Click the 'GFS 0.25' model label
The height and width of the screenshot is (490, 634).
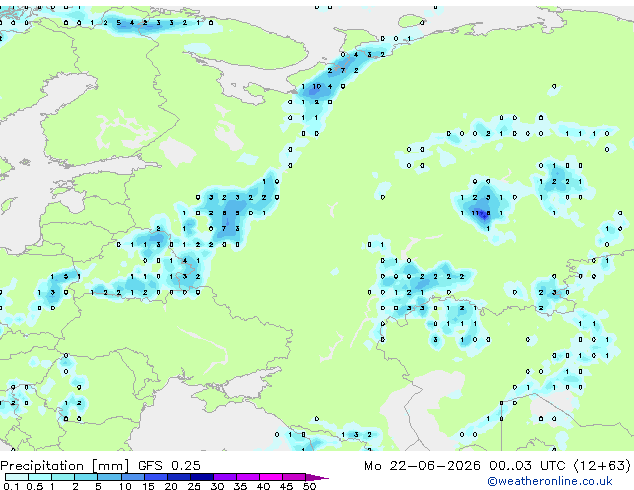click(169, 465)
